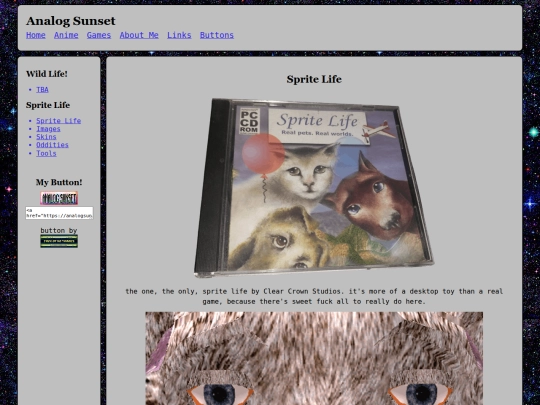Click the Sprite Life page heading
This screenshot has width=540, height=405.
pos(314,79)
